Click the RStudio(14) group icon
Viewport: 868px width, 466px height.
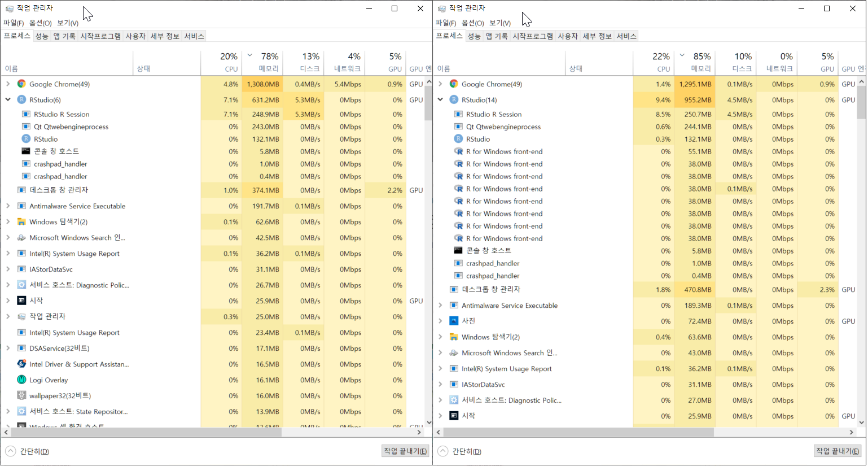(454, 100)
